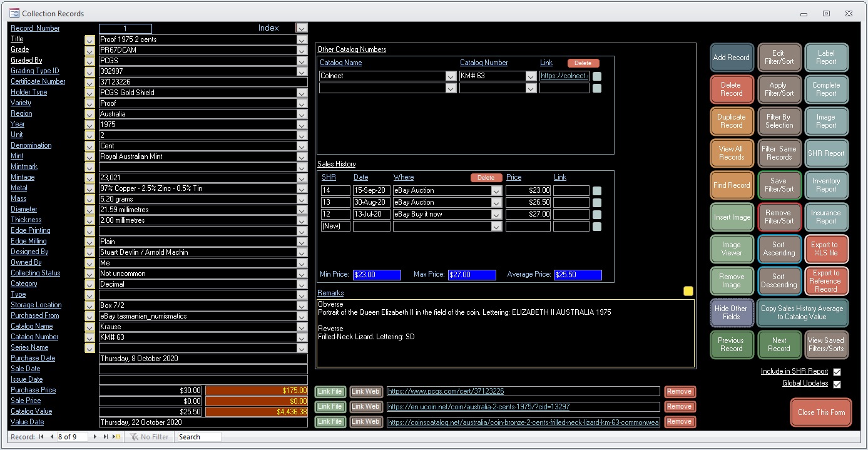Create new blank record via navigation bar
The height and width of the screenshot is (450, 868).
pyautogui.click(x=116, y=437)
